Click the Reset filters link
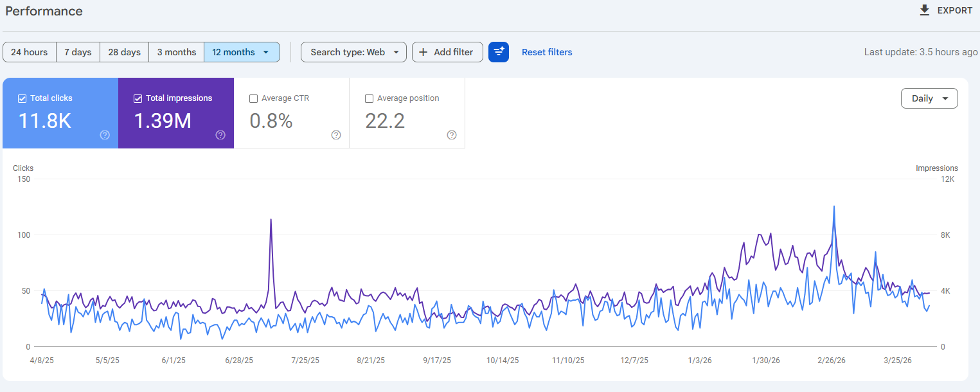The width and height of the screenshot is (980, 392). [547, 52]
